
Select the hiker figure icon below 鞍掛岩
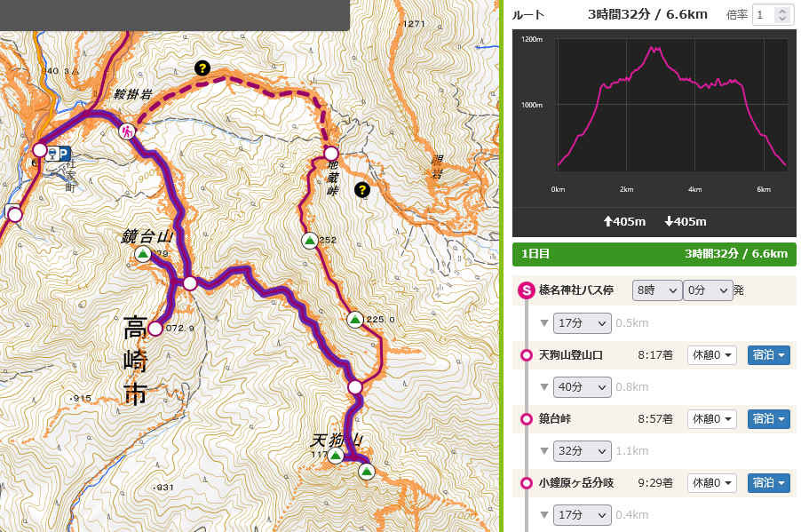pyautogui.click(x=127, y=131)
